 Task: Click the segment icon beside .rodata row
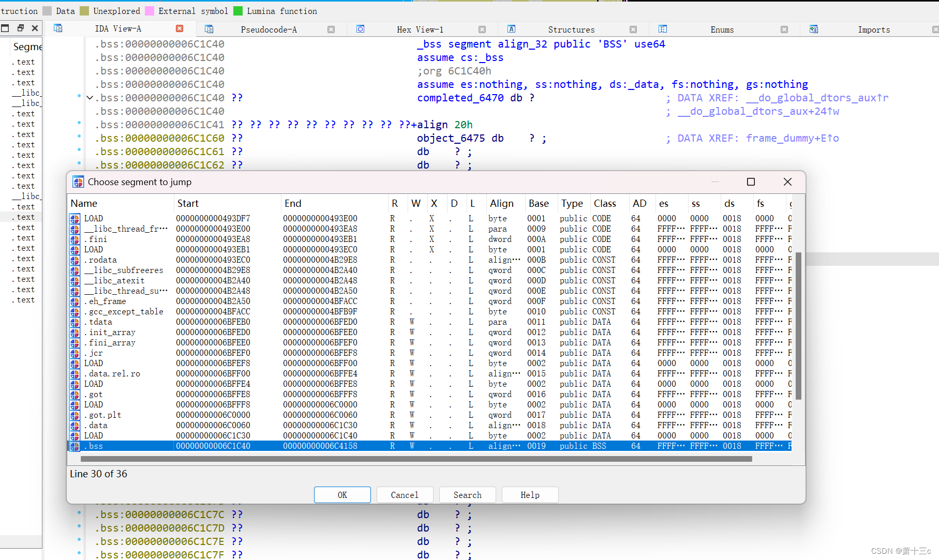pos(74,260)
